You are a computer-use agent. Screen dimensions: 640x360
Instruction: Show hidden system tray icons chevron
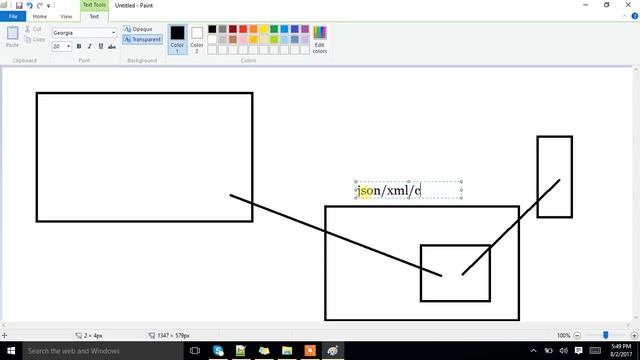533,351
